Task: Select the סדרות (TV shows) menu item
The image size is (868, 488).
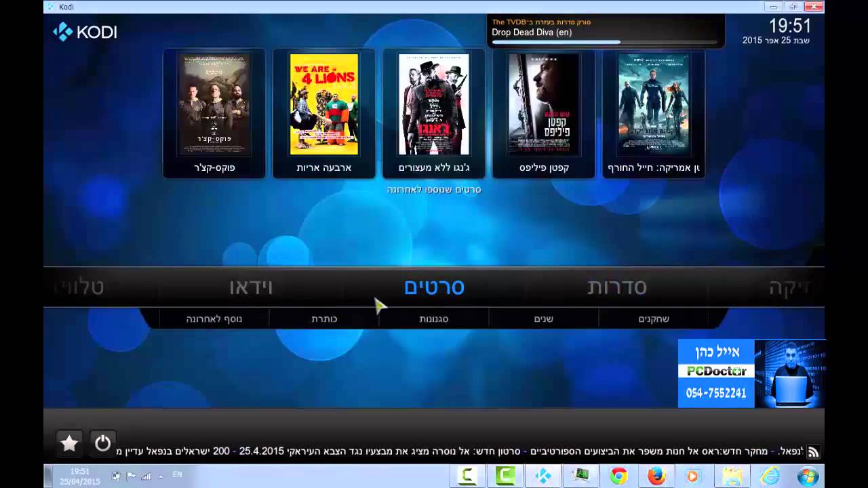Action: 617,287
